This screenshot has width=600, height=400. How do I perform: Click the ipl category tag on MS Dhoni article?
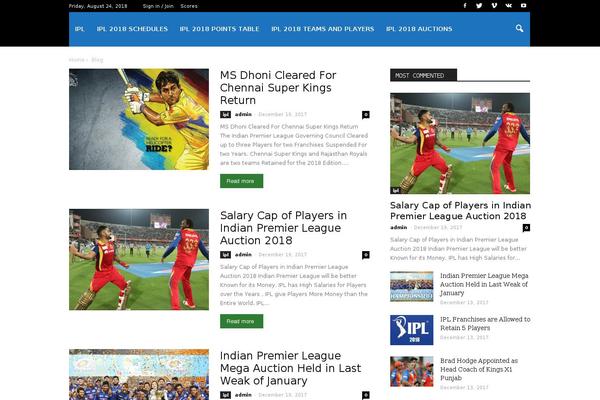pyautogui.click(x=225, y=114)
